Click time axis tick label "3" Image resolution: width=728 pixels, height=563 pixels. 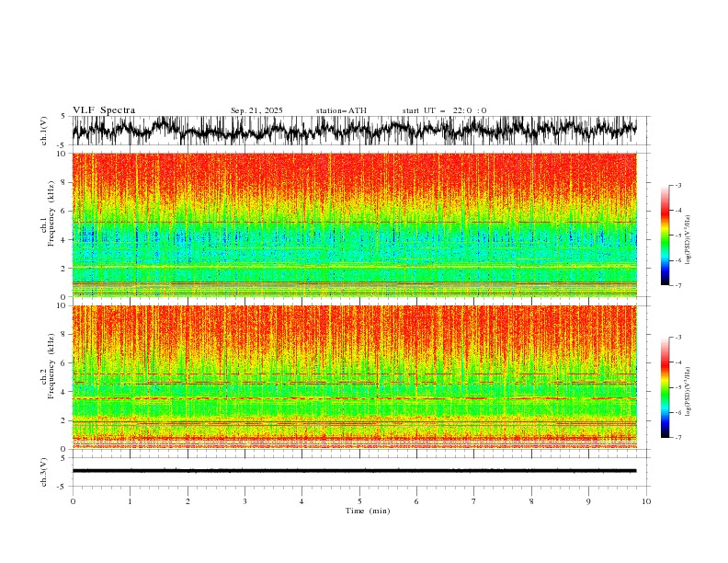[245, 501]
